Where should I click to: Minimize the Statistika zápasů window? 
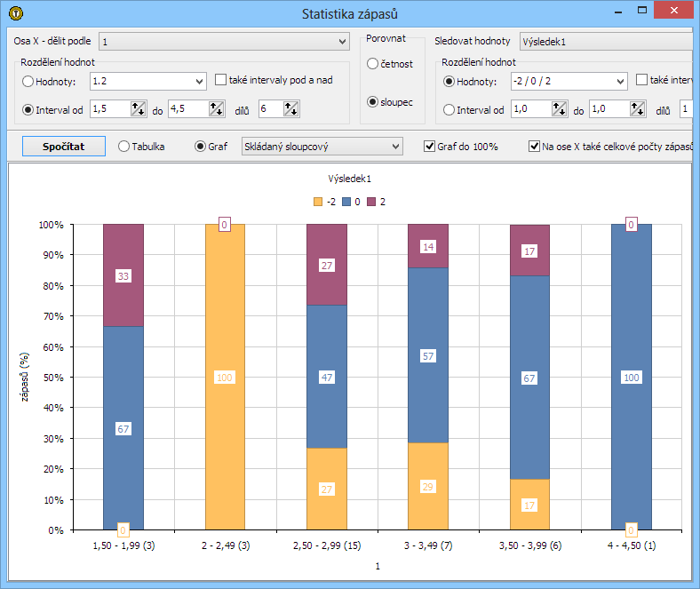coord(618,12)
